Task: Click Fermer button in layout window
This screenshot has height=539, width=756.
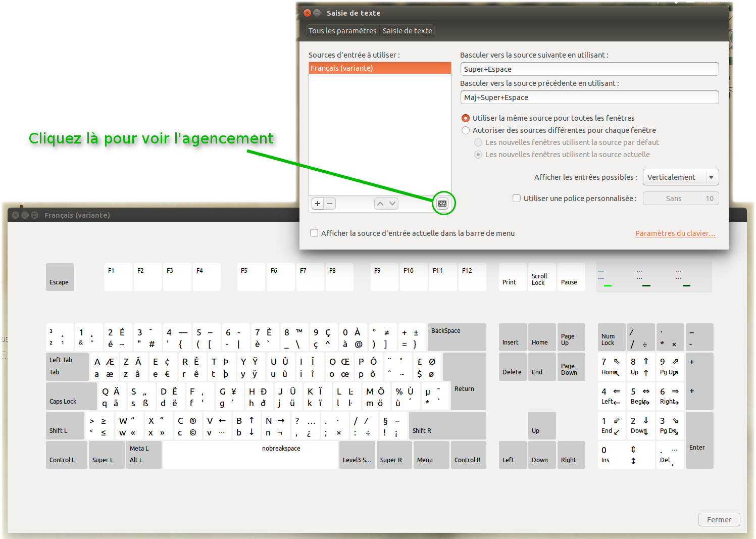Action: click(719, 520)
